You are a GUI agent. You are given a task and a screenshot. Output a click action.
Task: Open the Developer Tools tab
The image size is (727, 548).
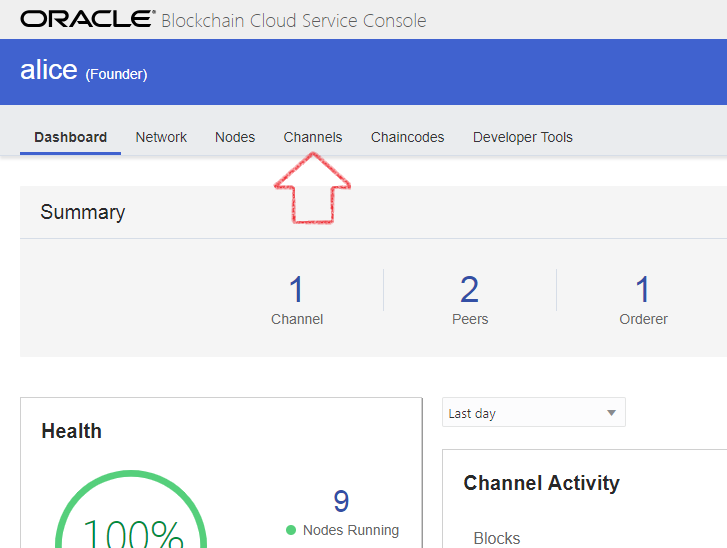coord(523,137)
